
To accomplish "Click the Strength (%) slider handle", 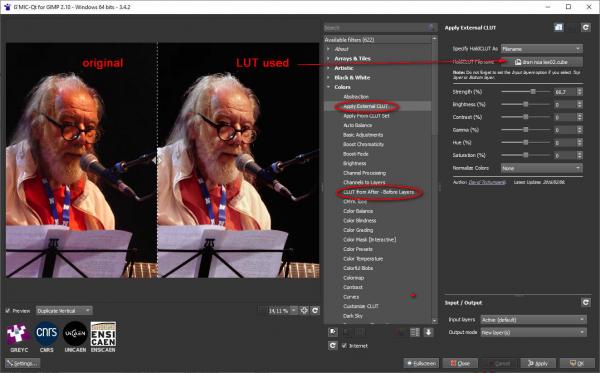I will pos(533,92).
